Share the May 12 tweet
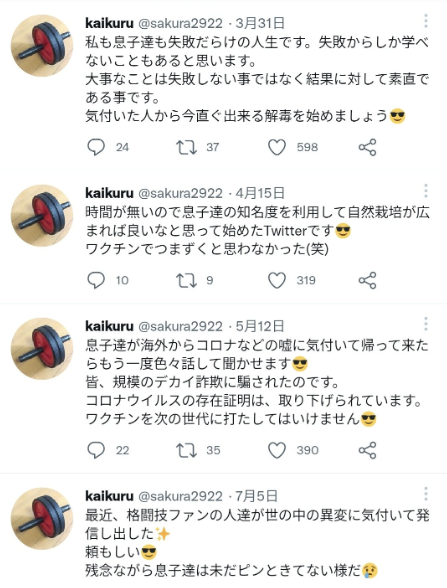 click(x=367, y=450)
